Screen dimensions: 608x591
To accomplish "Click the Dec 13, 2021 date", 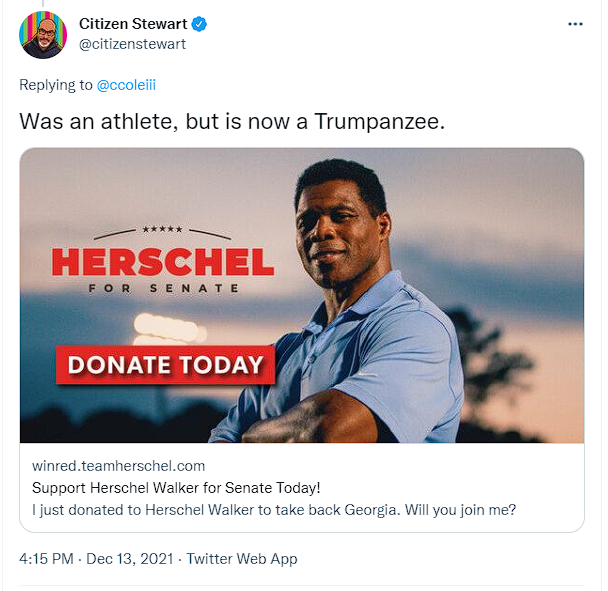I will (x=130, y=559).
